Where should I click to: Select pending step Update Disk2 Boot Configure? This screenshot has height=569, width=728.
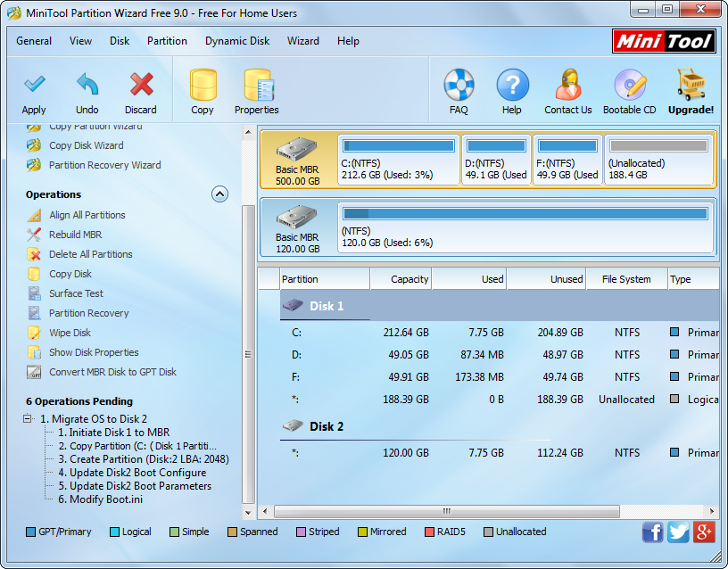pos(132,473)
